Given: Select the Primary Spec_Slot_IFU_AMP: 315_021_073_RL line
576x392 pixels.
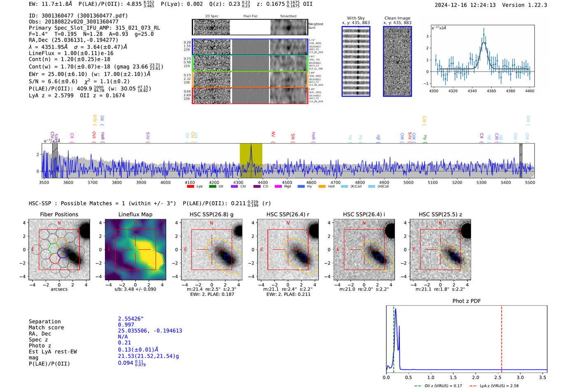Looking at the screenshot, I should pyautogui.click(x=94, y=28).
